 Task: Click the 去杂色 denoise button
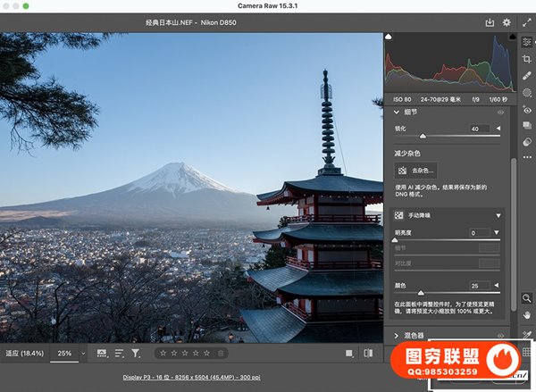pos(416,170)
